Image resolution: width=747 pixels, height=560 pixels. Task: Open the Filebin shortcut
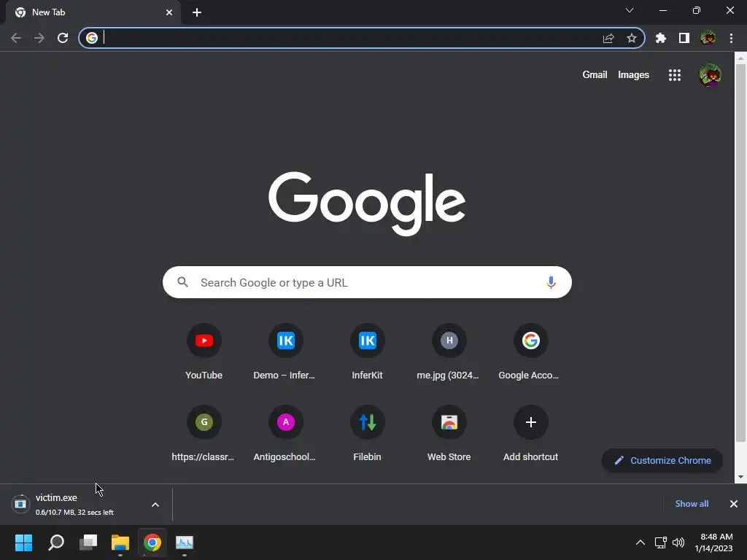[368, 434]
